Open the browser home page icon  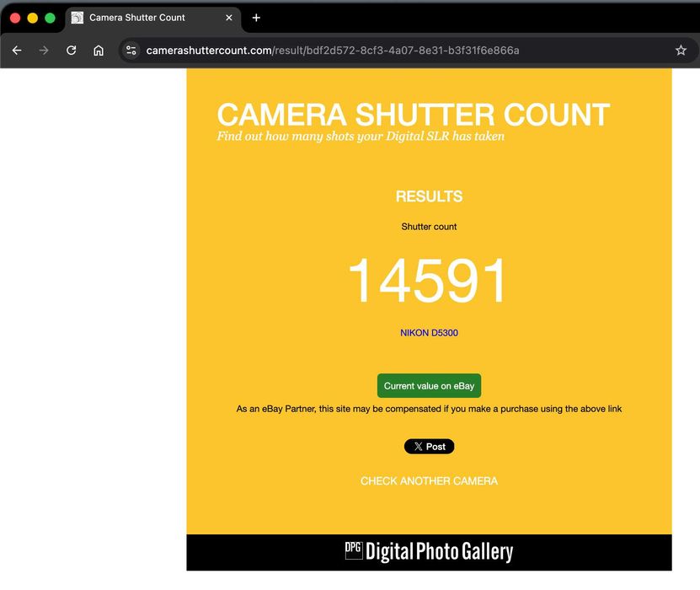click(x=99, y=51)
